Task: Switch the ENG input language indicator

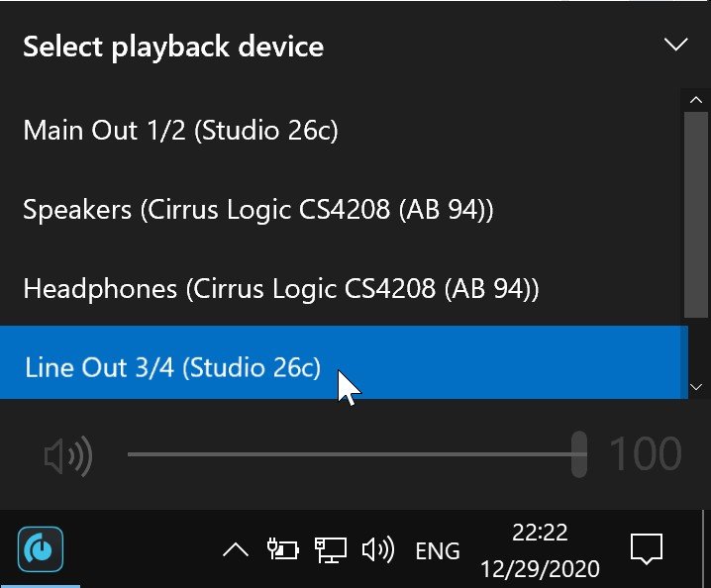Action: coord(438,550)
